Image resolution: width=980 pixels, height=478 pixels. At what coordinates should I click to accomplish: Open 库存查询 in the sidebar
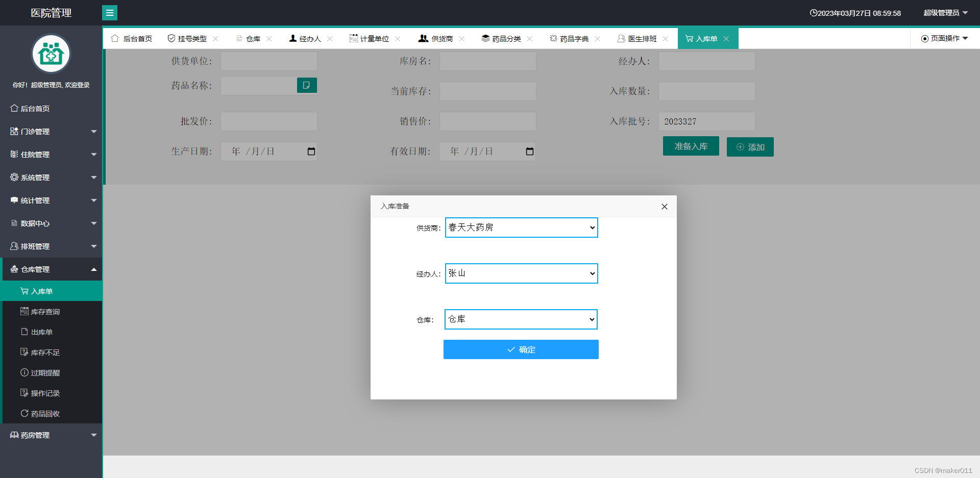[x=52, y=312]
